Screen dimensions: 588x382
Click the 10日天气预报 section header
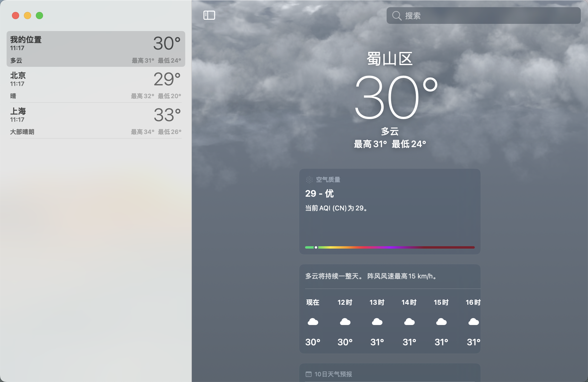(x=333, y=374)
